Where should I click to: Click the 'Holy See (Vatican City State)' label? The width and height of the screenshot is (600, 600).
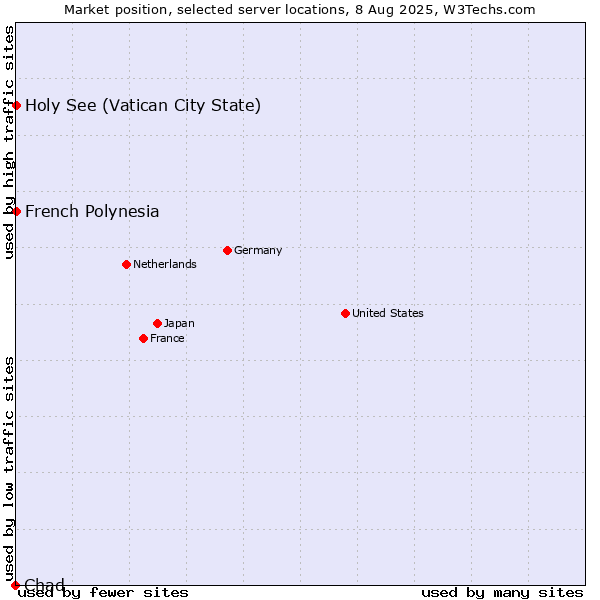143,106
